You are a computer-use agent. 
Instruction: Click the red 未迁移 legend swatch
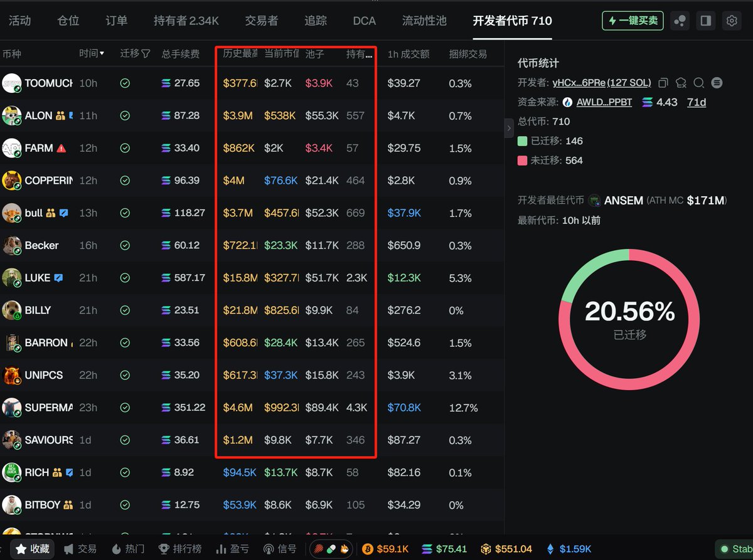(x=522, y=161)
